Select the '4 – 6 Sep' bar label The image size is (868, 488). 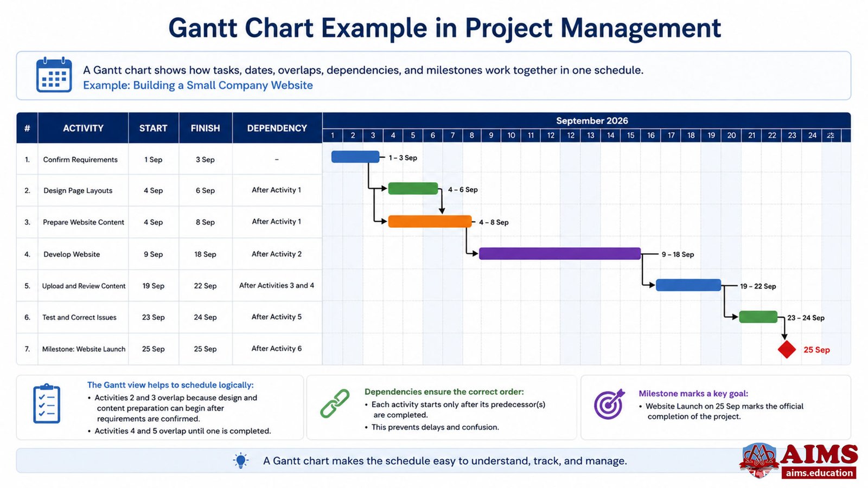[463, 190]
